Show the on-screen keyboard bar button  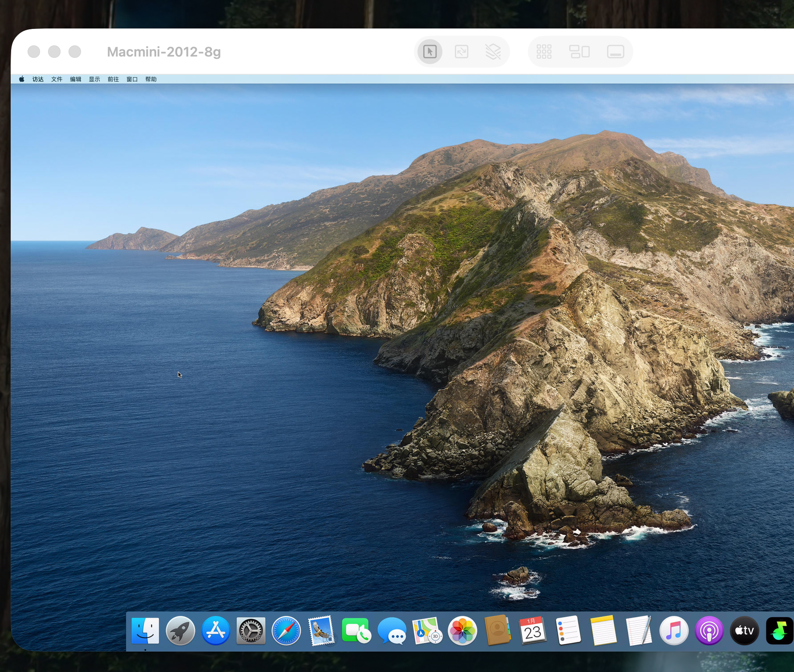(616, 52)
